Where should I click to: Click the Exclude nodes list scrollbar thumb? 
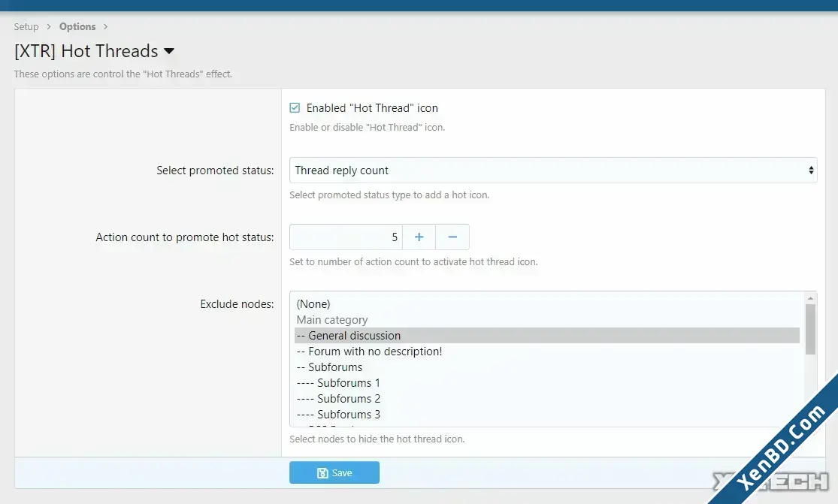(810, 330)
